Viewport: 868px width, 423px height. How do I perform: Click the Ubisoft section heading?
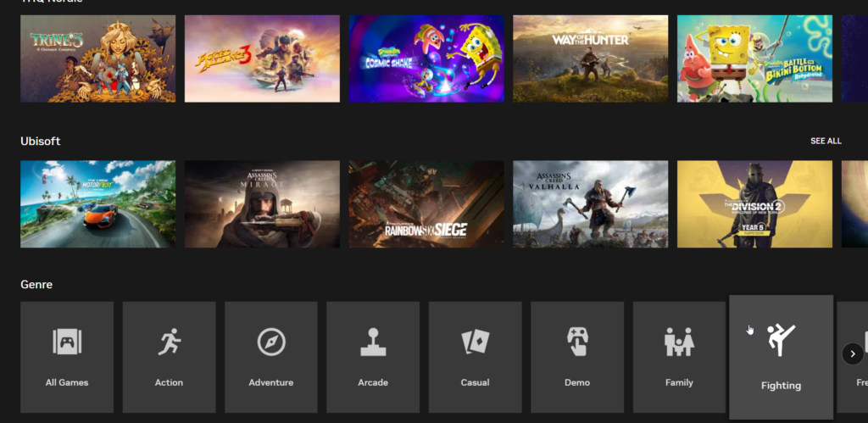point(41,142)
